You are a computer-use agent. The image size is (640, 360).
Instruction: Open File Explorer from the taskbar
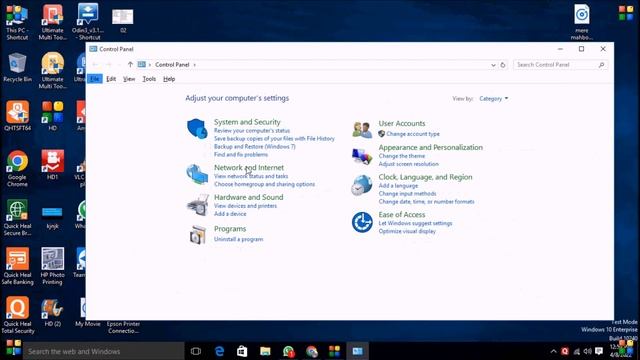pyautogui.click(x=265, y=351)
